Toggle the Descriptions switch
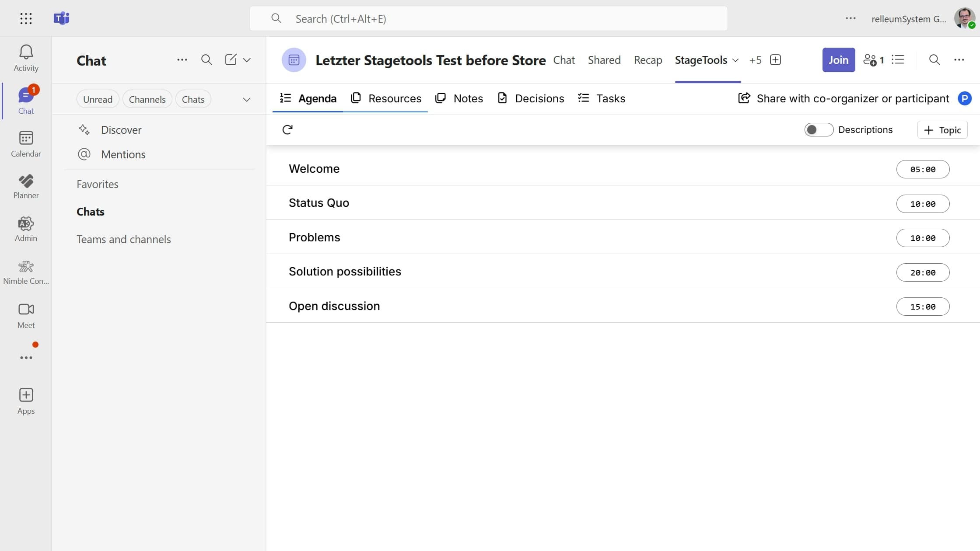The width and height of the screenshot is (980, 551). 819,129
